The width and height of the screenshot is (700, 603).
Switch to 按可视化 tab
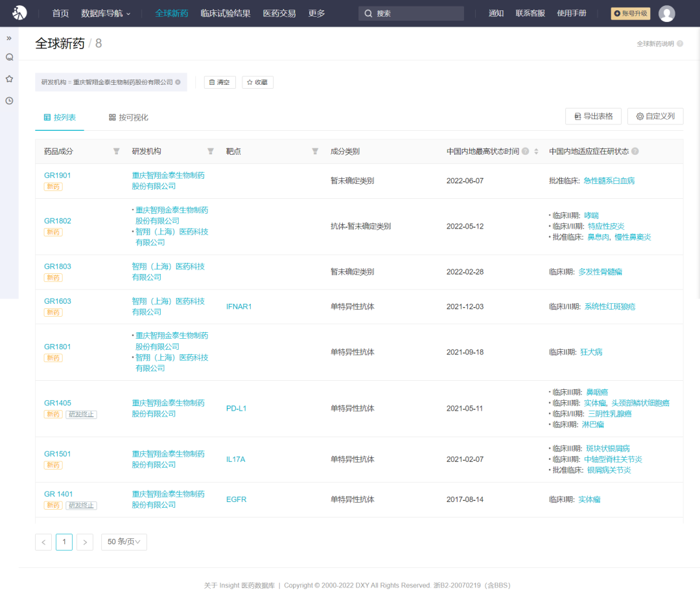pyautogui.click(x=128, y=117)
